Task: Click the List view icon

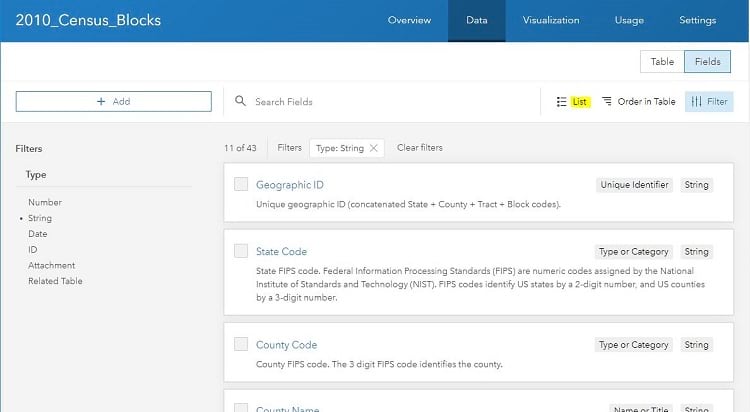Action: point(562,102)
